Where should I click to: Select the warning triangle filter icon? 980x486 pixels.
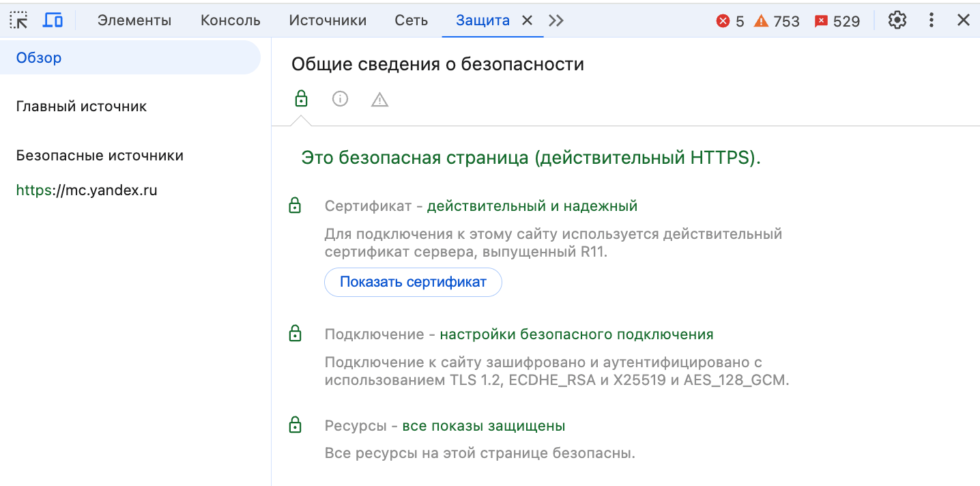379,99
